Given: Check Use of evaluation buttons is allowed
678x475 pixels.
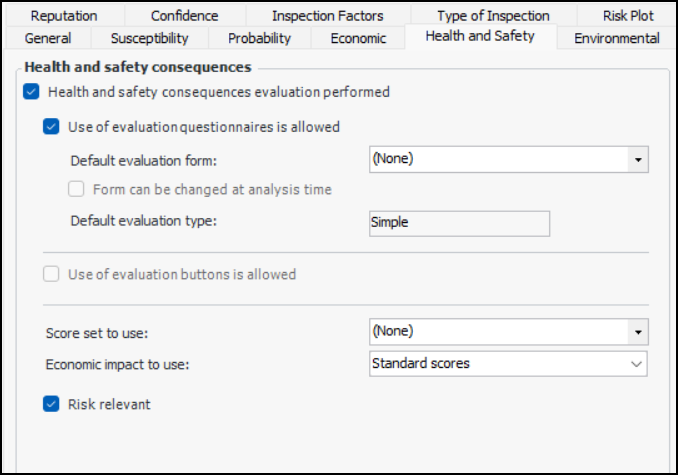Looking at the screenshot, I should click(x=51, y=274).
